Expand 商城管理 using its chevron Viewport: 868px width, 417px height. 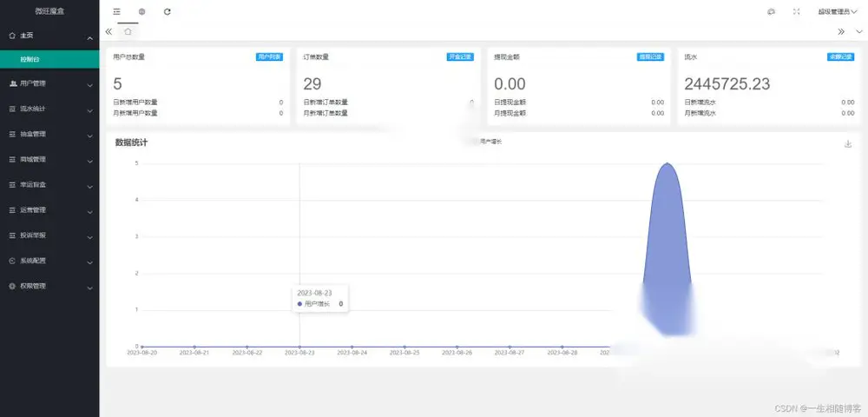pos(89,162)
